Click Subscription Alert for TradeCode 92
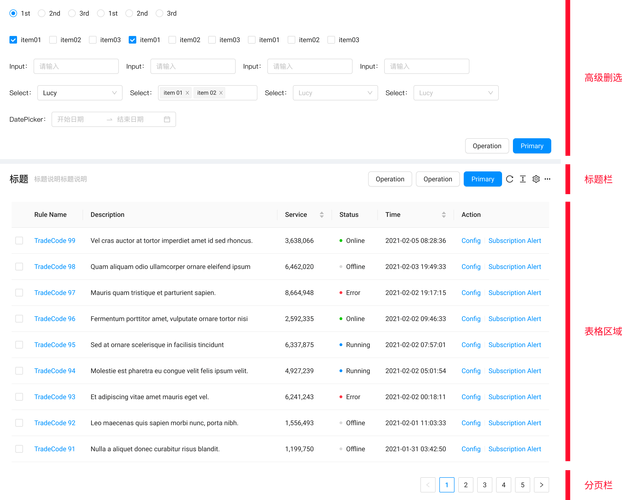This screenshot has height=500, width=622. pyautogui.click(x=514, y=423)
